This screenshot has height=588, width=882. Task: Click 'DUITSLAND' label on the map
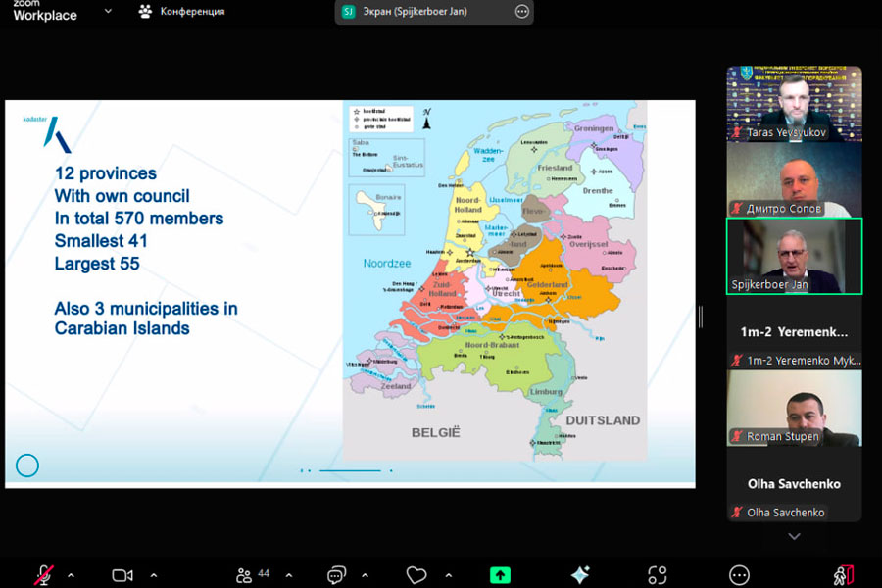tap(603, 420)
